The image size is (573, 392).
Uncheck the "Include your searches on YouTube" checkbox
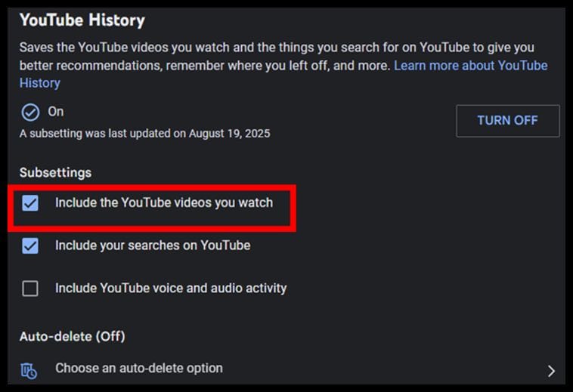click(30, 245)
